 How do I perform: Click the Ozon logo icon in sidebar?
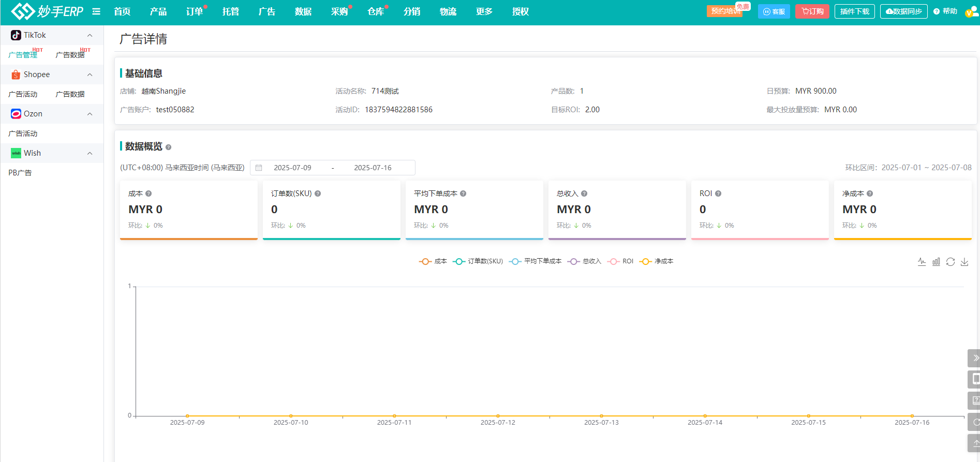16,114
